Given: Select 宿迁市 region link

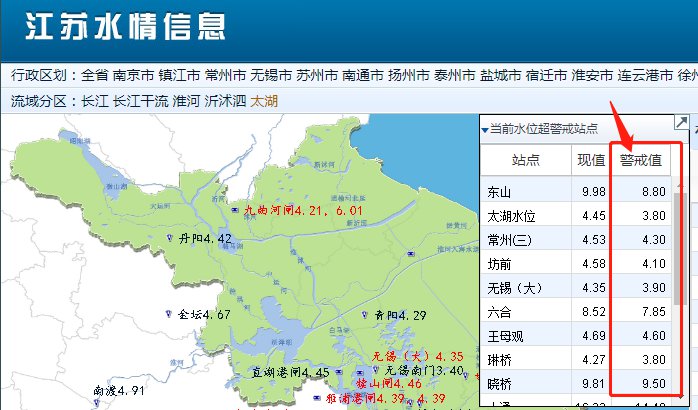Looking at the screenshot, I should pyautogui.click(x=546, y=75).
